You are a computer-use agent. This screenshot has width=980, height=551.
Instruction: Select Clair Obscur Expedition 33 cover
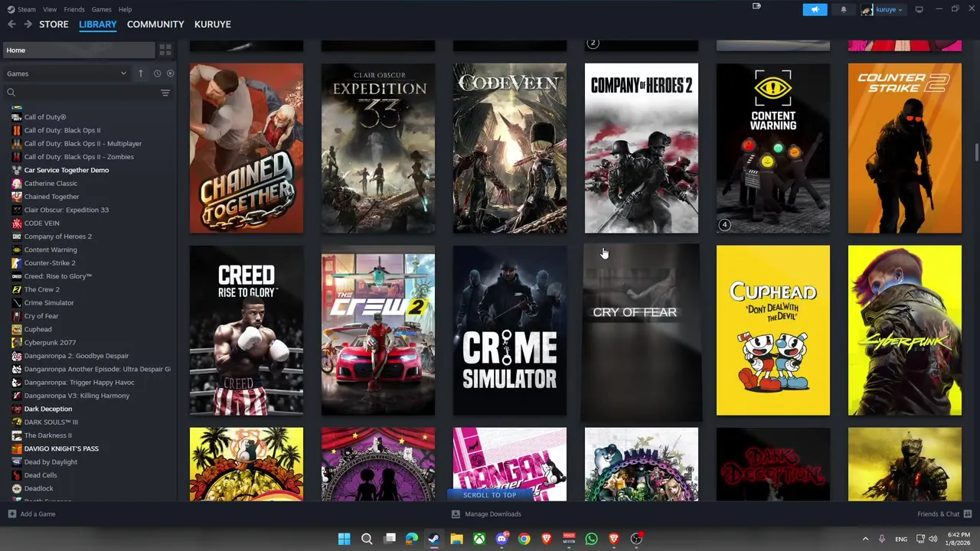click(378, 148)
